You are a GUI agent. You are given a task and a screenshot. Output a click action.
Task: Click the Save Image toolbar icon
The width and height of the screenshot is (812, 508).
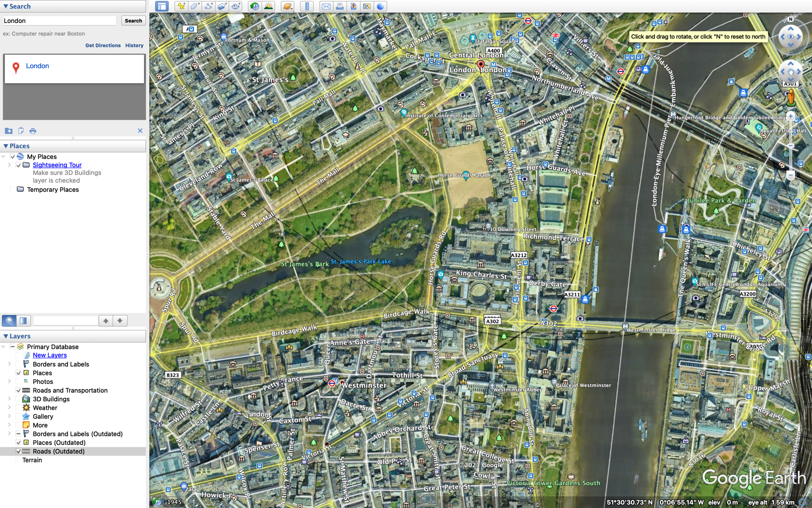(353, 6)
